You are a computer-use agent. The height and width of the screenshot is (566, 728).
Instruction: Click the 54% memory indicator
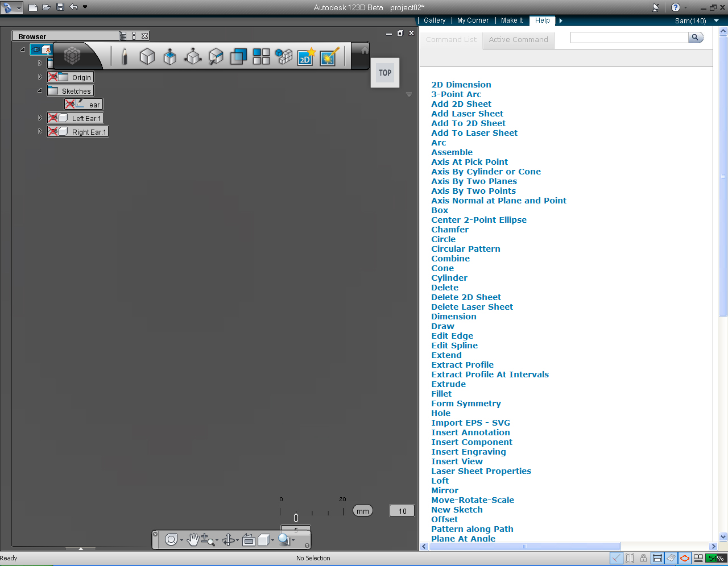pyautogui.click(x=715, y=558)
